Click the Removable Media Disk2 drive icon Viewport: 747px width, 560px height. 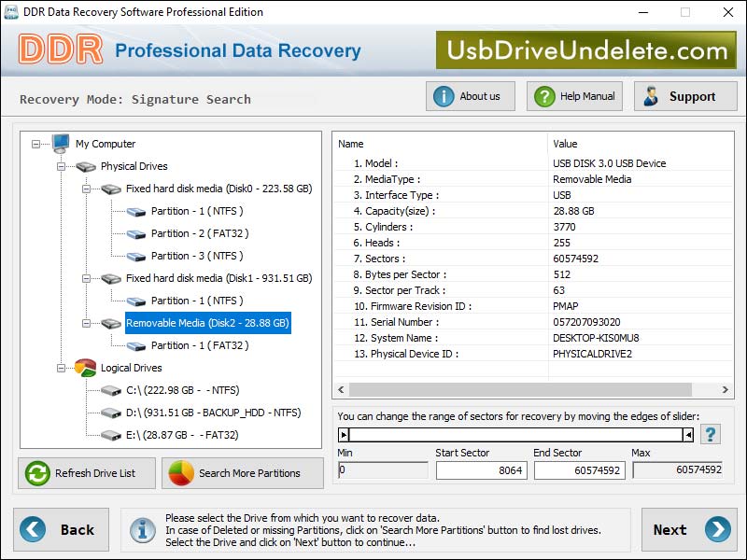point(111,323)
